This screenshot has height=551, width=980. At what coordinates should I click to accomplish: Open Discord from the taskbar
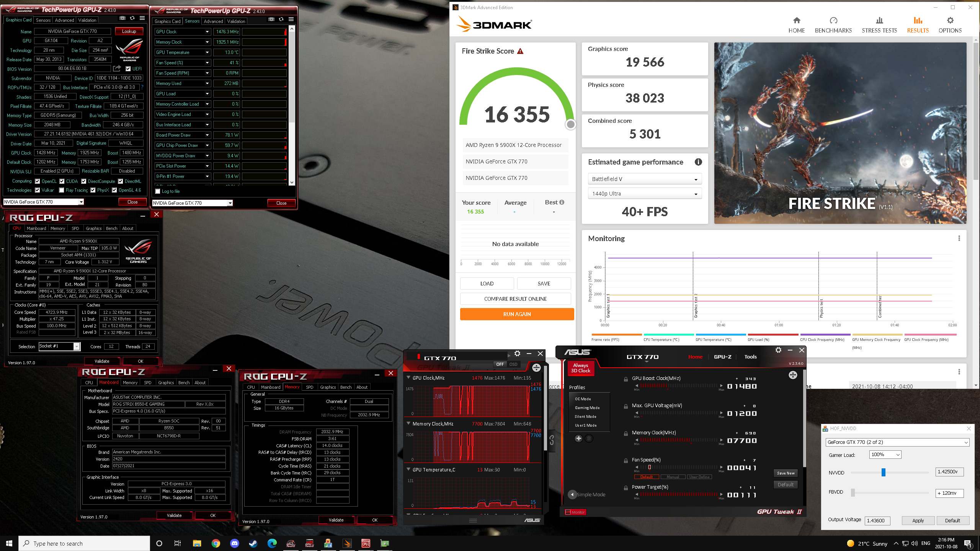[235, 543]
